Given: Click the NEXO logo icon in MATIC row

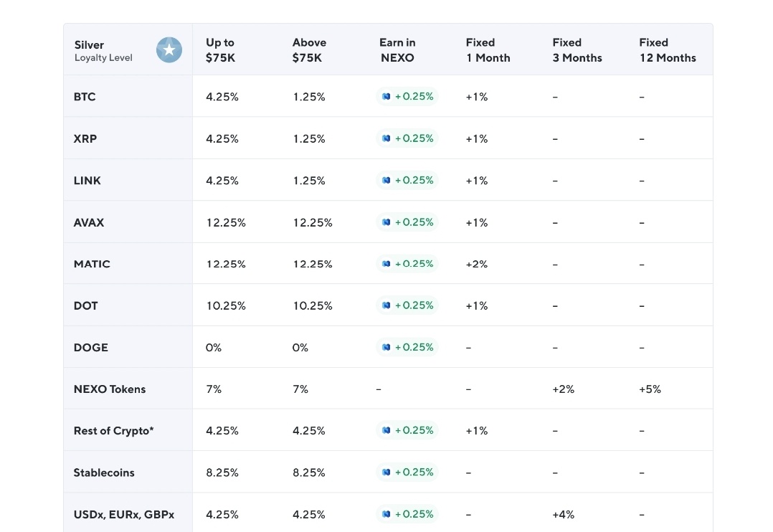Looking at the screenshot, I should click(x=386, y=264).
